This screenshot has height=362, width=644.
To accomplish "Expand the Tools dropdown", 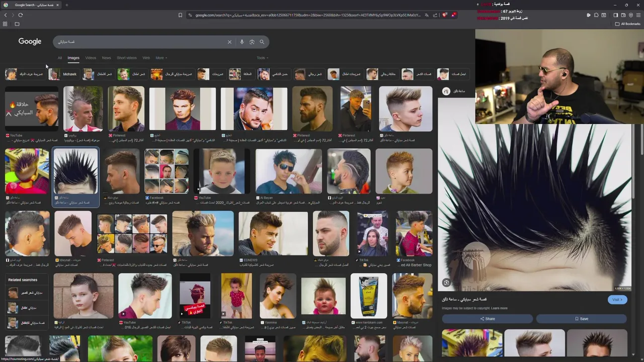I will point(262,58).
